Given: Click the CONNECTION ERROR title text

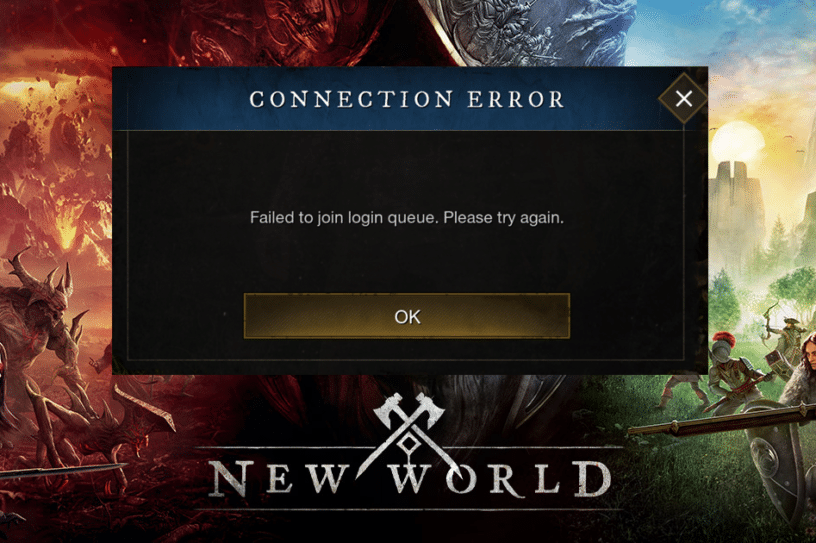Looking at the screenshot, I should (x=407, y=99).
